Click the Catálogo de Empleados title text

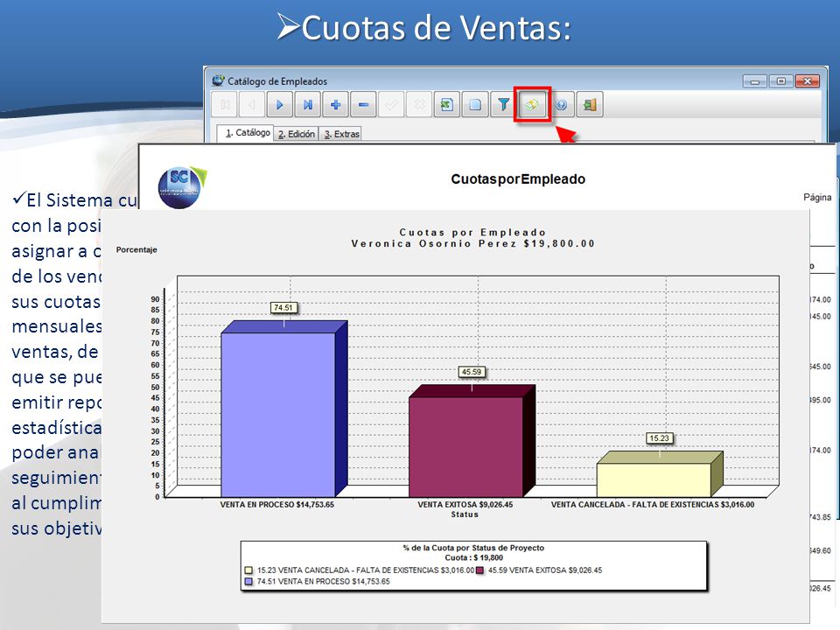pos(277,81)
